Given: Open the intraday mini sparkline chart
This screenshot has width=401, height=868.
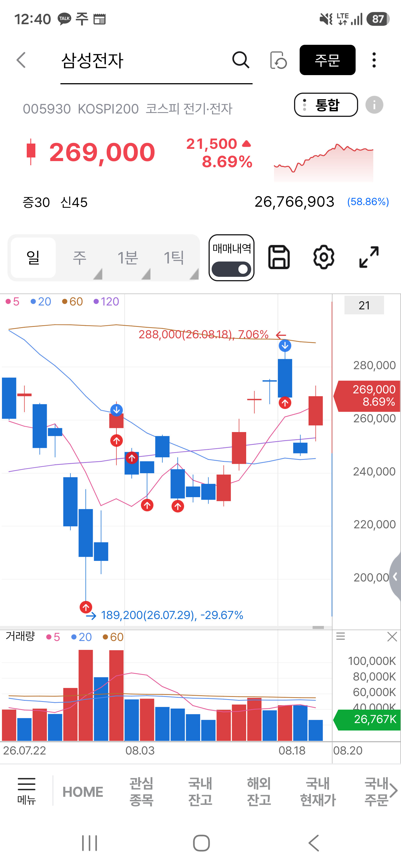Looking at the screenshot, I should pyautogui.click(x=323, y=162).
